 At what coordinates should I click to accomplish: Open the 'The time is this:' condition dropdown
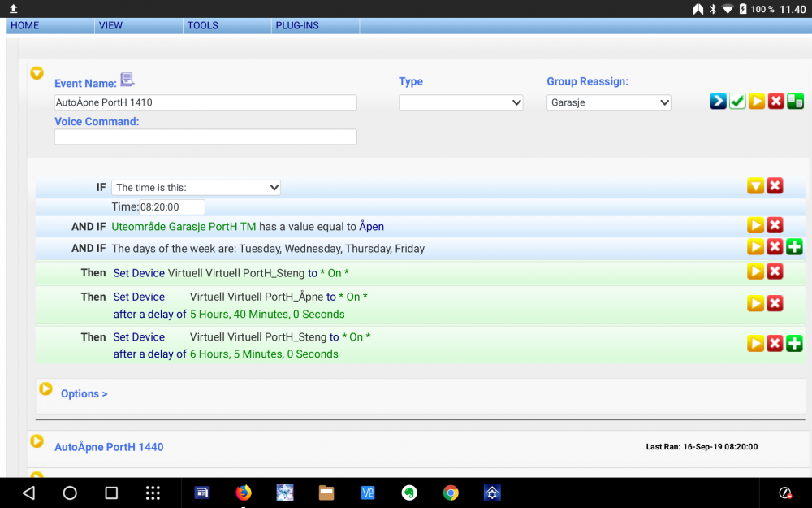point(196,188)
